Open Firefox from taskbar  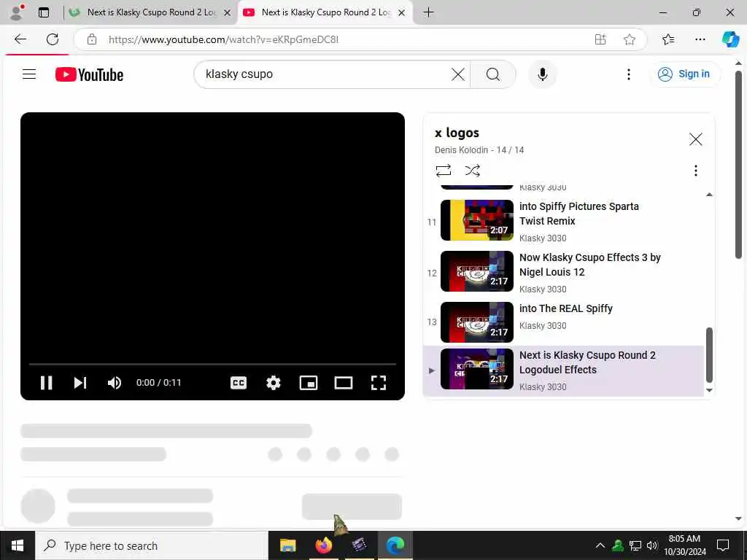coord(323,545)
